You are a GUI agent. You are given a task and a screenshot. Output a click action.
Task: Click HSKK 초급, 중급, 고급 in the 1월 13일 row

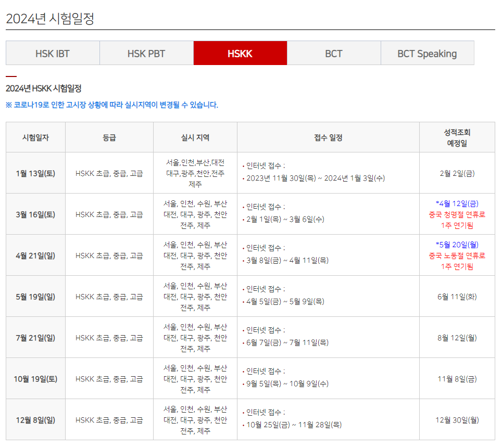(109, 173)
